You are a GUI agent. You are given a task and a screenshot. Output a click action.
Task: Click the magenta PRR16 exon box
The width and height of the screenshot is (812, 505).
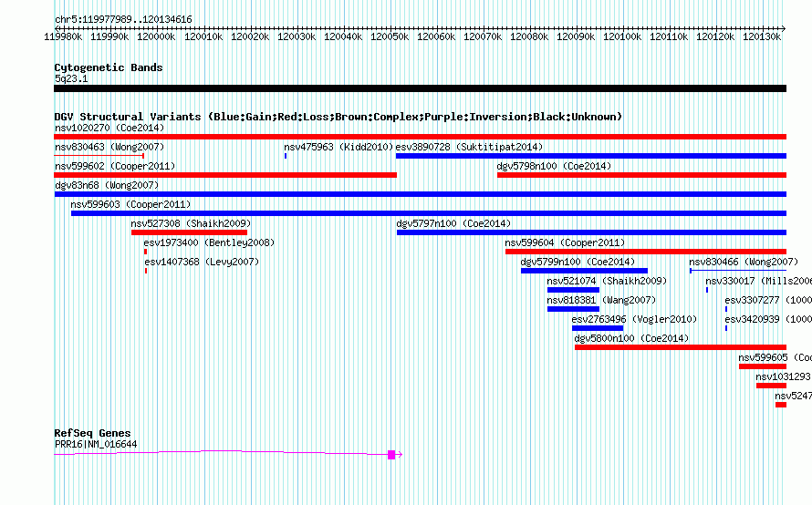[x=391, y=455]
